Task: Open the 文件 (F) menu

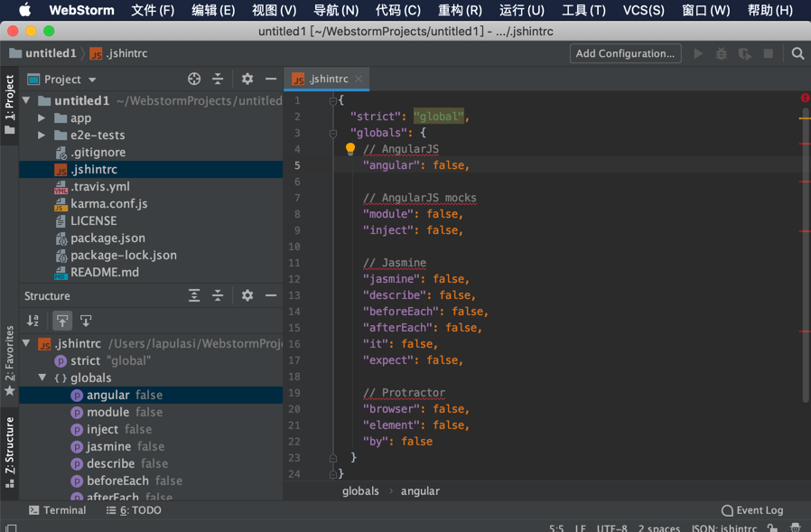Action: pos(153,10)
